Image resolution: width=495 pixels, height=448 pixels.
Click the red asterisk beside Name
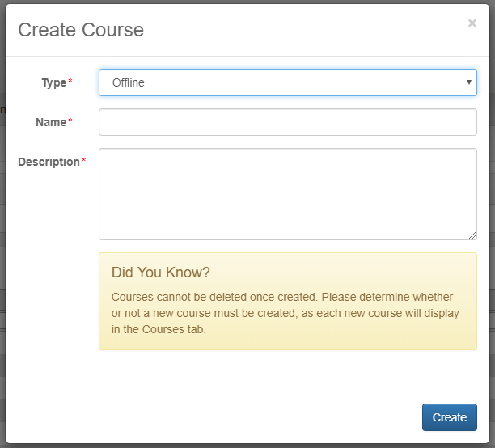tap(70, 120)
